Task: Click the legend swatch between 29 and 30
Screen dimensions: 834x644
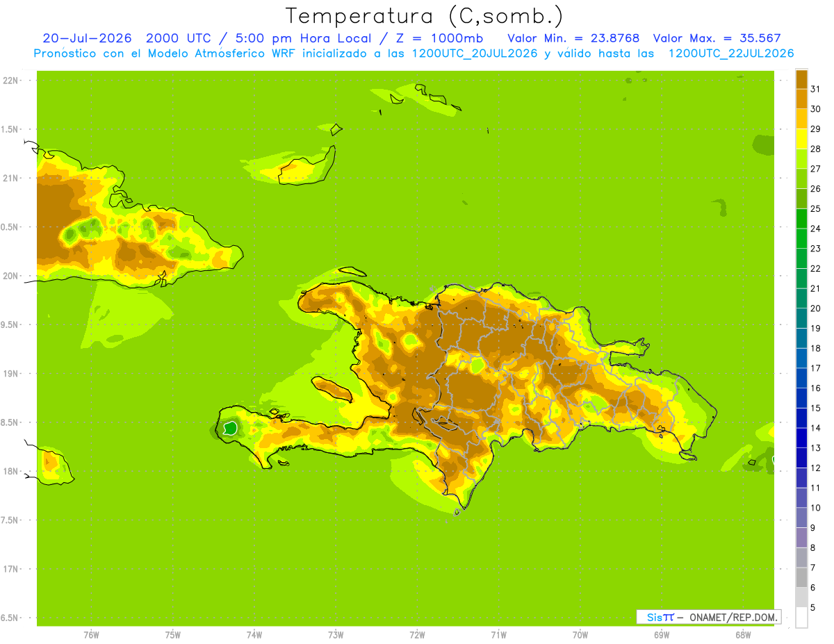Action: pyautogui.click(x=801, y=119)
